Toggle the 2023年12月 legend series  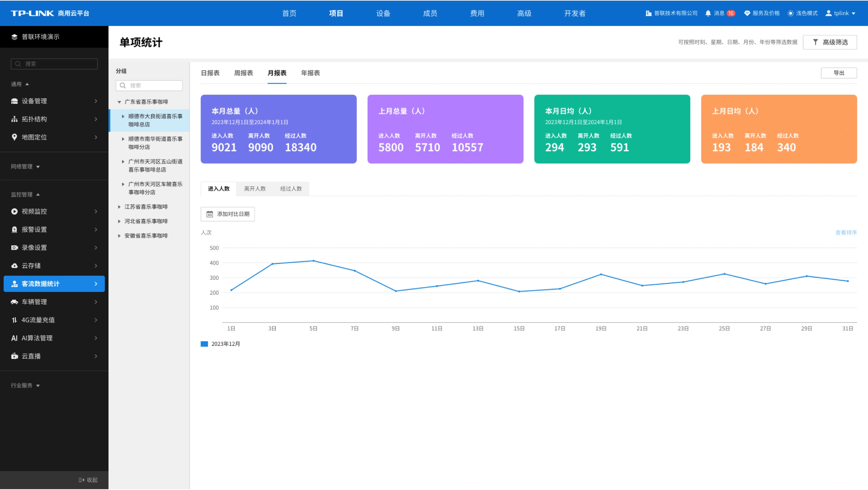point(220,344)
